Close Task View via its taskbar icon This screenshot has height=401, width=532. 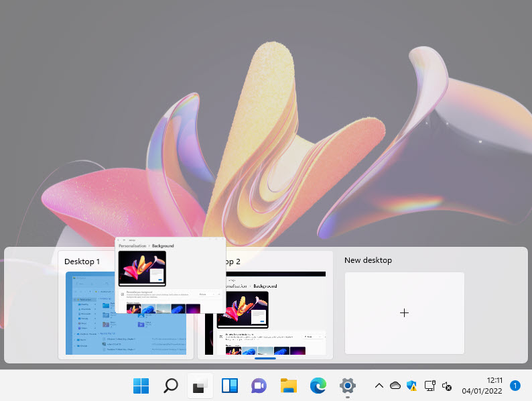200,386
